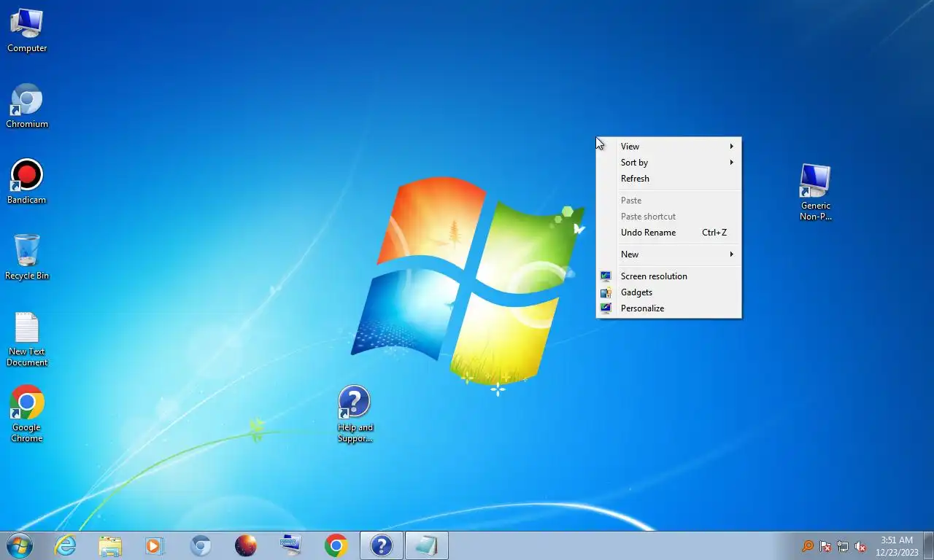Open the Computer desktop icon
Screen dimensions: 934x560
click(x=27, y=31)
